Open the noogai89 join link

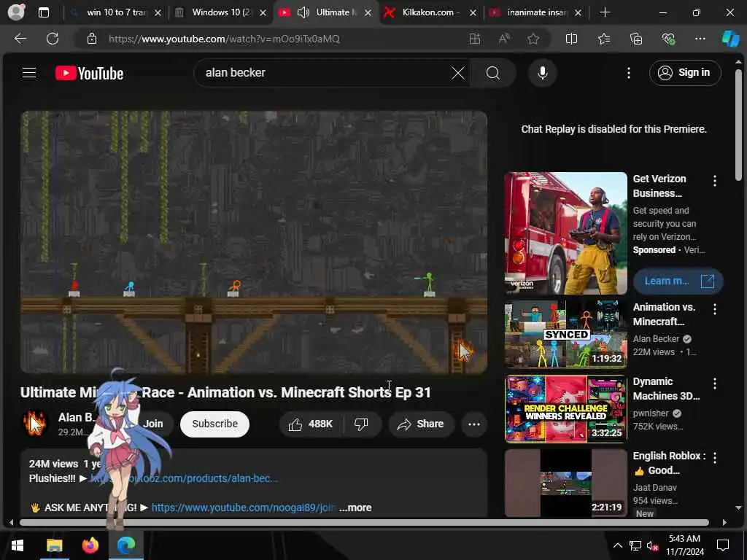(x=243, y=507)
